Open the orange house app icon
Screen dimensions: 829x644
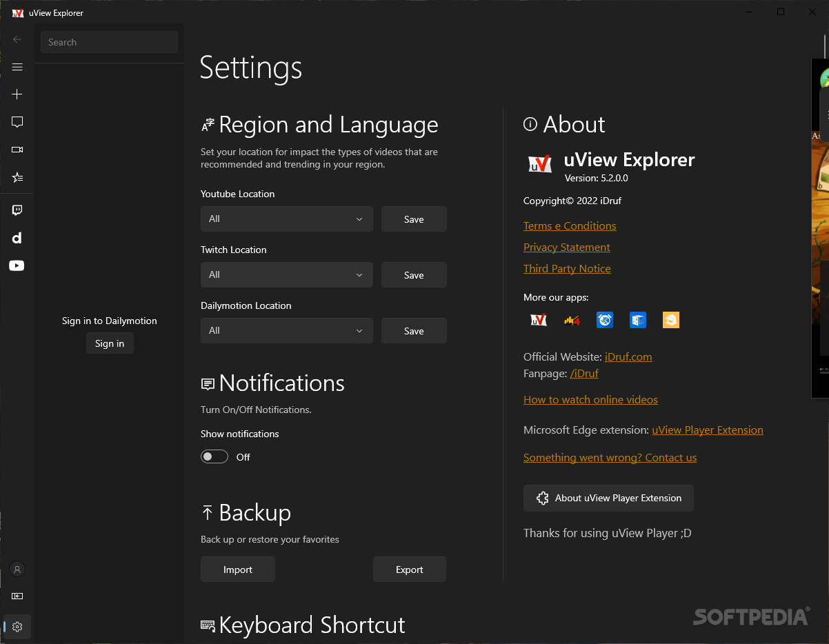tap(671, 320)
